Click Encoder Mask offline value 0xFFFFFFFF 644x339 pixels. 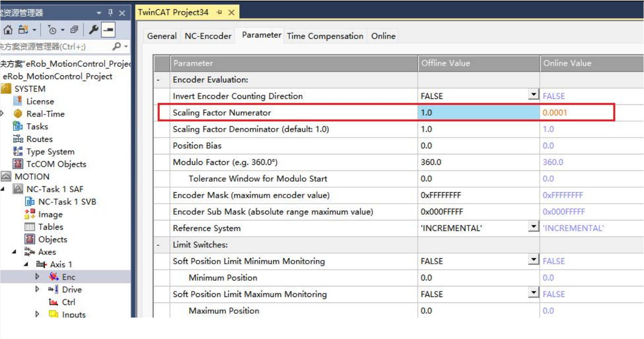pyautogui.click(x=479, y=195)
